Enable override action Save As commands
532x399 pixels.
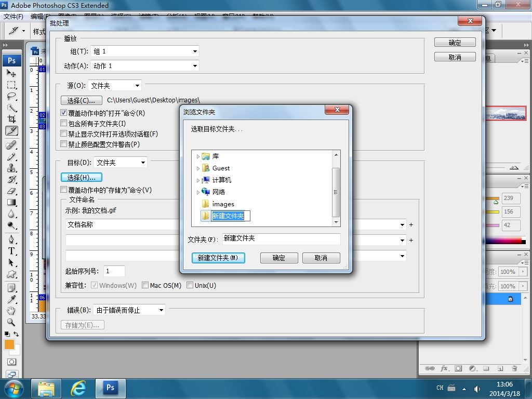point(63,190)
